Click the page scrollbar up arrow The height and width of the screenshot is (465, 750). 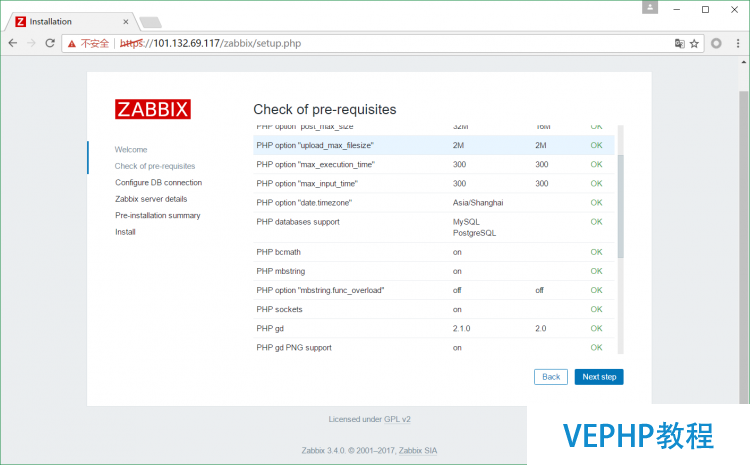tap(743, 62)
